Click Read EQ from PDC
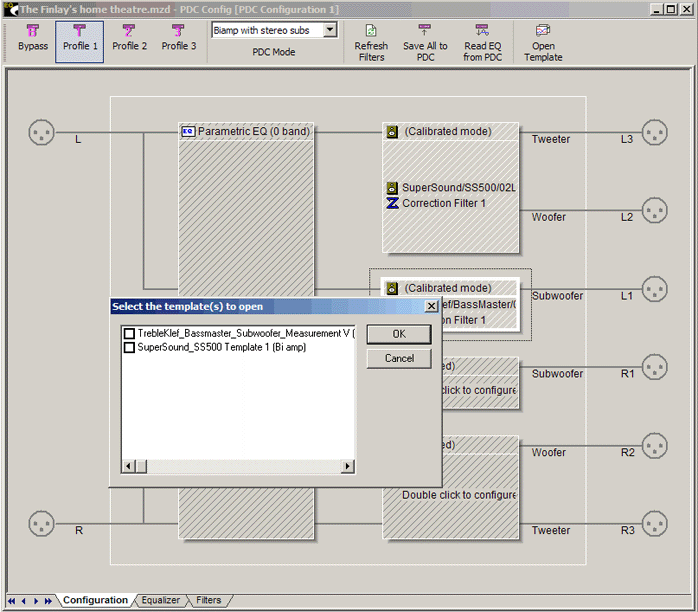The image size is (698, 612). pyautogui.click(x=482, y=43)
